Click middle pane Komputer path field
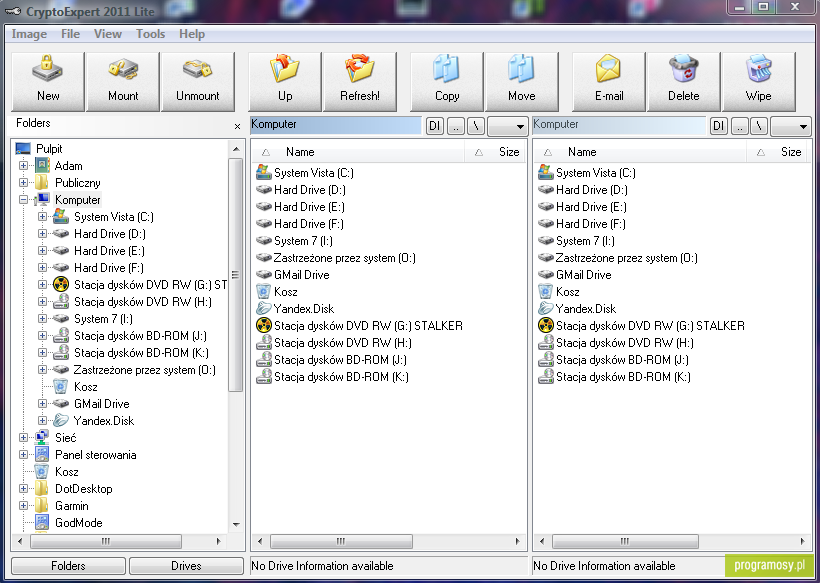Viewport: 820px width, 583px height. [x=336, y=125]
